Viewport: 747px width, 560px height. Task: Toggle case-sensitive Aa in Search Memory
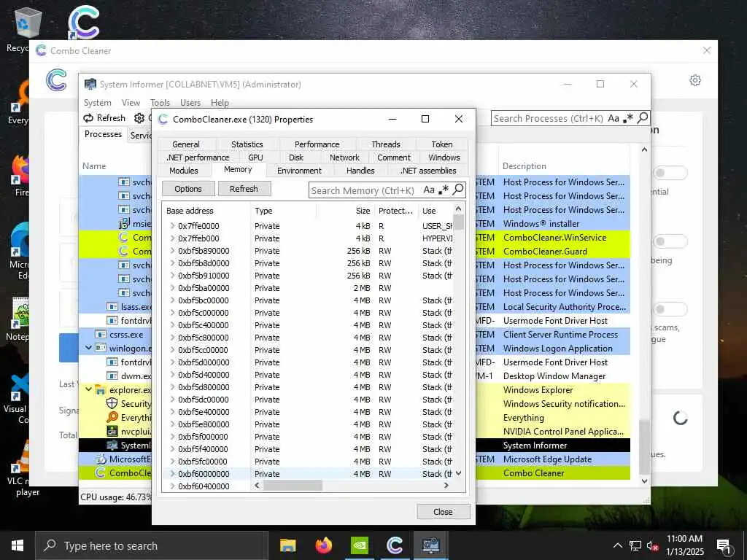pyautogui.click(x=429, y=190)
